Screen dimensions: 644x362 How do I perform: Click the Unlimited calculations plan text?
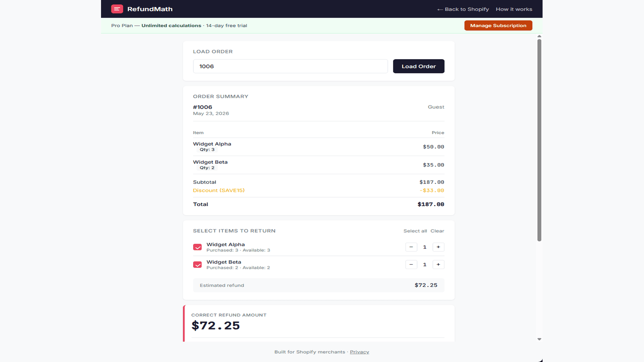pos(171,25)
